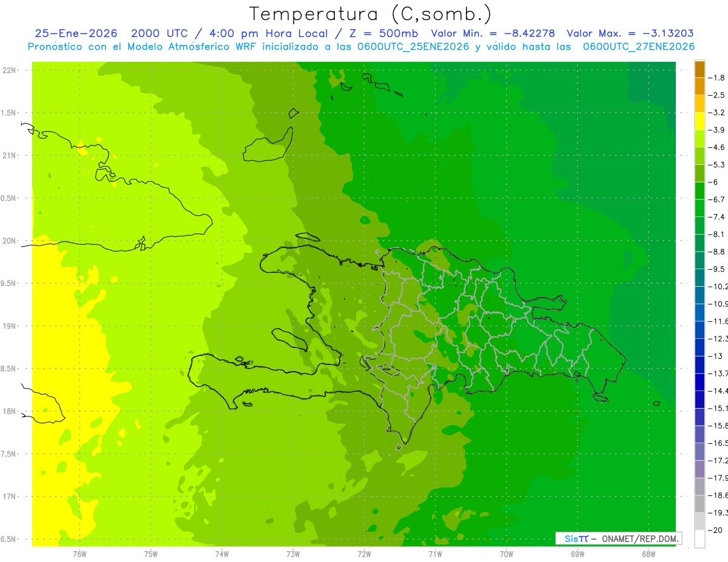The width and height of the screenshot is (728, 562).
Task: Click the "19N" latitude axis label
Action: 9,326
